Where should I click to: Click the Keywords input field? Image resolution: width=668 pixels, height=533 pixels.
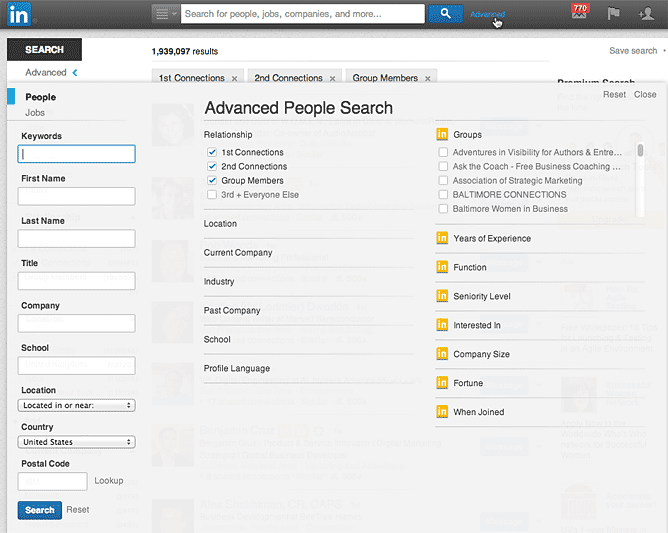(x=77, y=154)
